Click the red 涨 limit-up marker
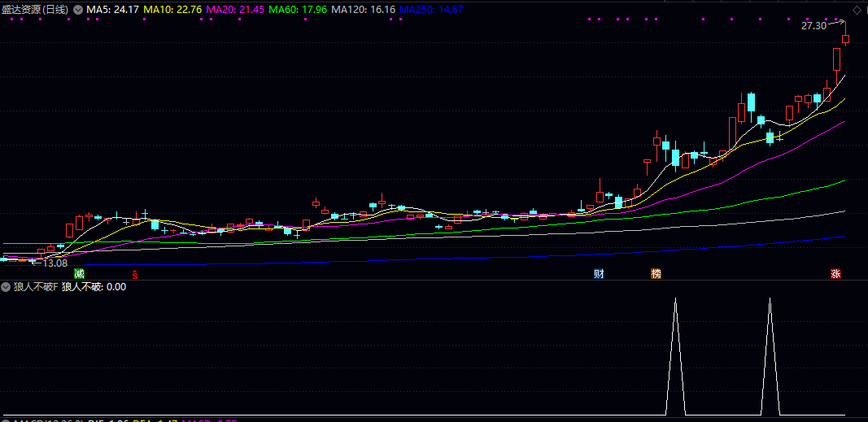Screen dimensions: 868x422 (x=835, y=274)
